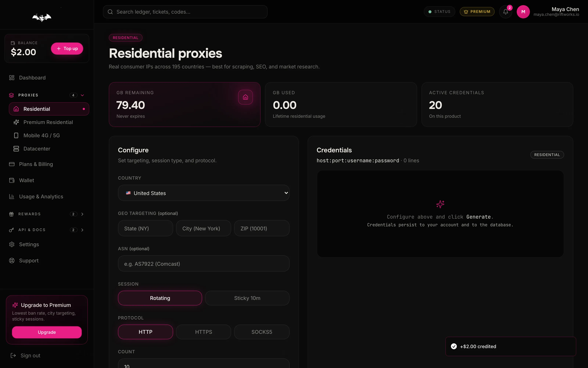Click the pink Upgrade button
The image size is (588, 368).
tap(47, 332)
